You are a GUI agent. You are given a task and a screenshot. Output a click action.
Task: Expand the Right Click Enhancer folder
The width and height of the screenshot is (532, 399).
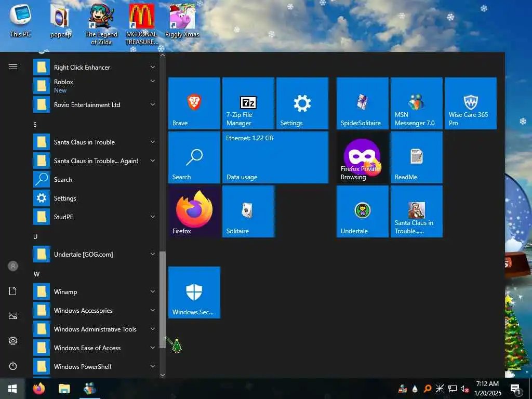153,67
